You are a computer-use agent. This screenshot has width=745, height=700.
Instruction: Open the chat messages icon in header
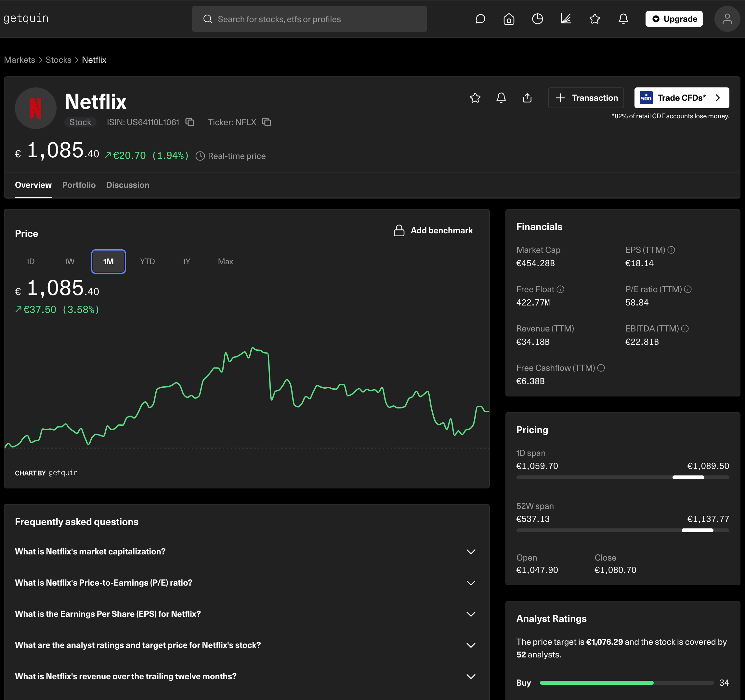(480, 19)
